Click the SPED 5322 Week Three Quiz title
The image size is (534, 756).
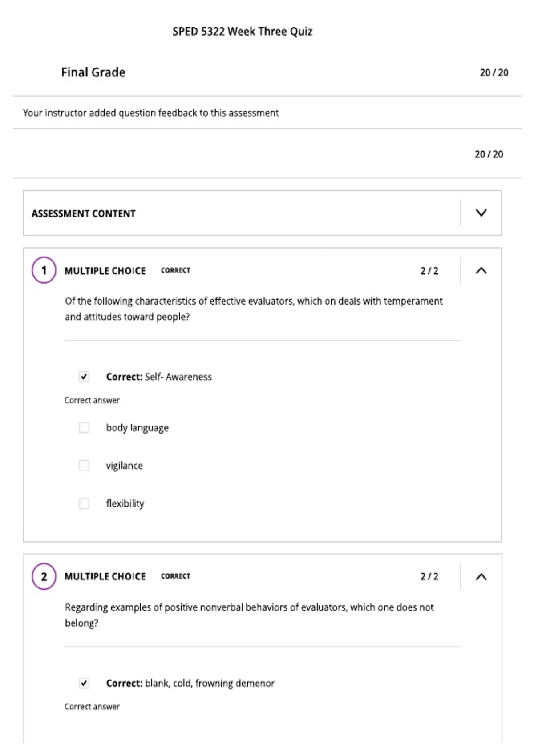pyautogui.click(x=243, y=32)
